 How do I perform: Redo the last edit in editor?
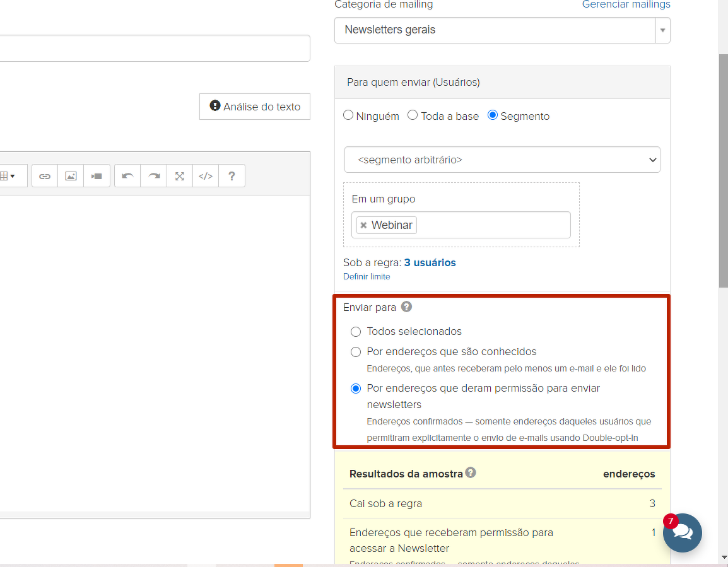tap(153, 176)
